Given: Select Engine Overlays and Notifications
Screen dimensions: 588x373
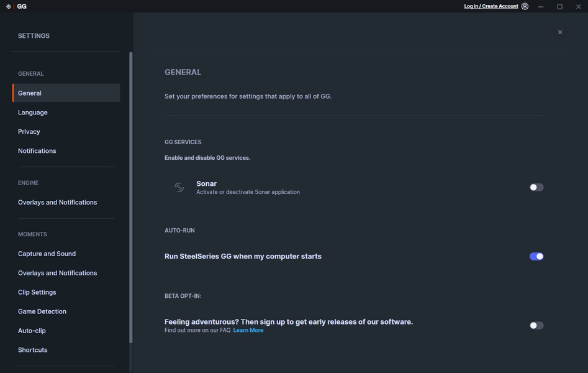Looking at the screenshot, I should click(57, 203).
